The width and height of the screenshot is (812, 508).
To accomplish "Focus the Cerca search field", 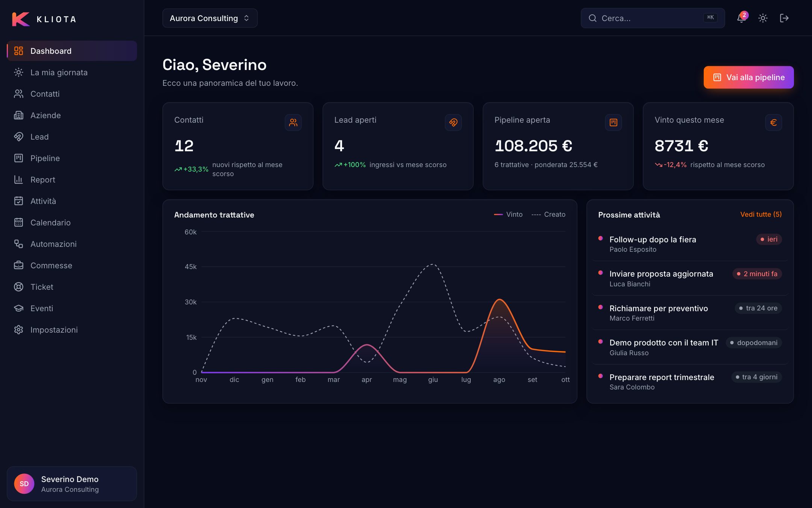I will point(653,18).
